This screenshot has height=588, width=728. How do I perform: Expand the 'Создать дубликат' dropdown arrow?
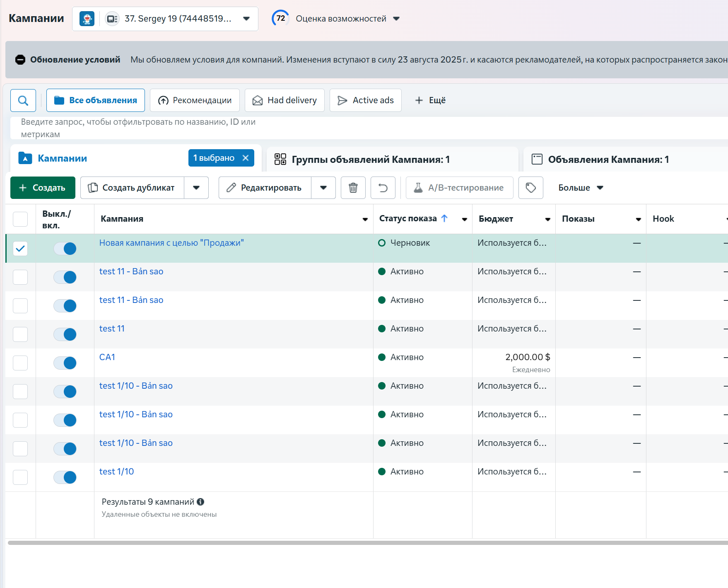pos(196,188)
